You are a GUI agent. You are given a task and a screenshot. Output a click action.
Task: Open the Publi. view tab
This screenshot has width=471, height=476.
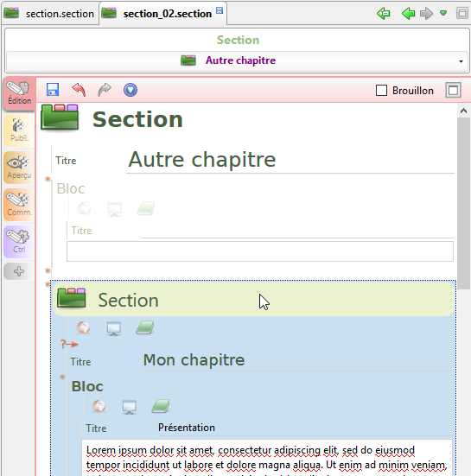(19, 130)
